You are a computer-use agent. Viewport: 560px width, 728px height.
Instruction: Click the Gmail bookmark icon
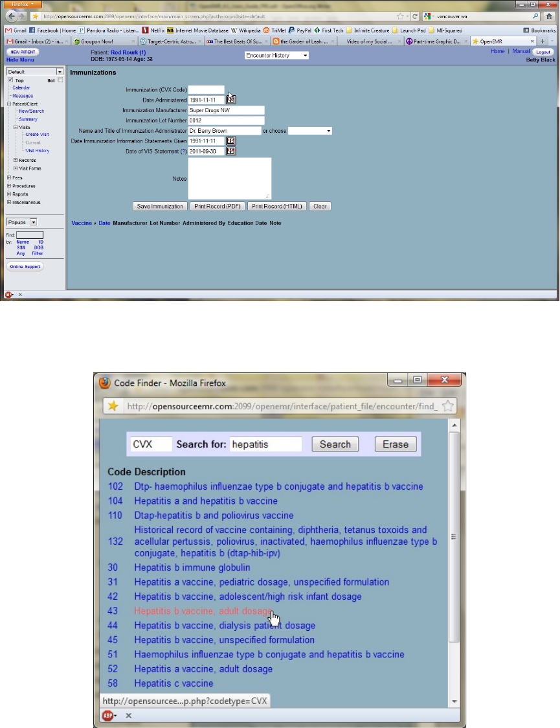pyautogui.click(x=8, y=30)
